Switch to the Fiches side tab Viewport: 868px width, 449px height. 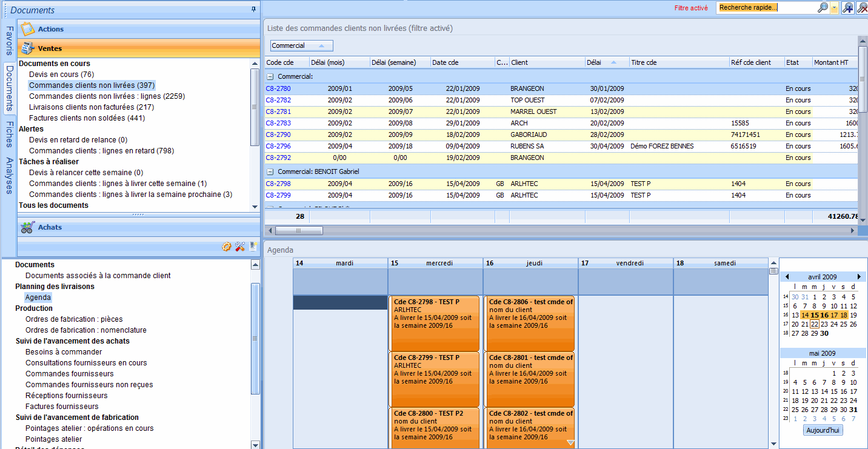[x=8, y=135]
